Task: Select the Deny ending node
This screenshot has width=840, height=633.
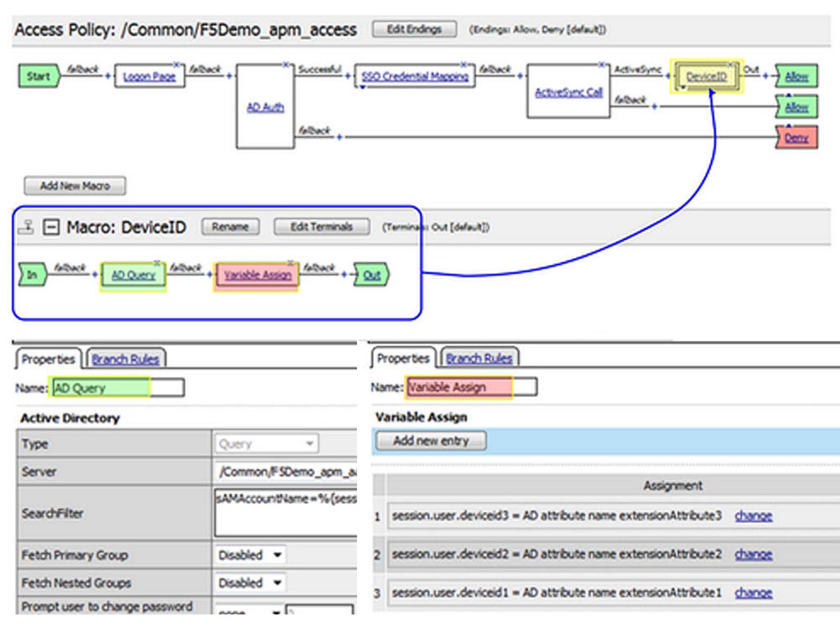Action: [x=796, y=138]
